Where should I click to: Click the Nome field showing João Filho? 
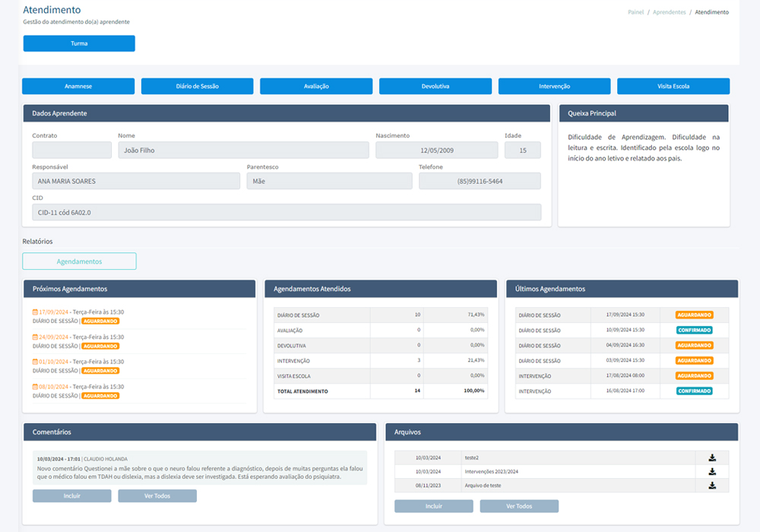pos(243,150)
